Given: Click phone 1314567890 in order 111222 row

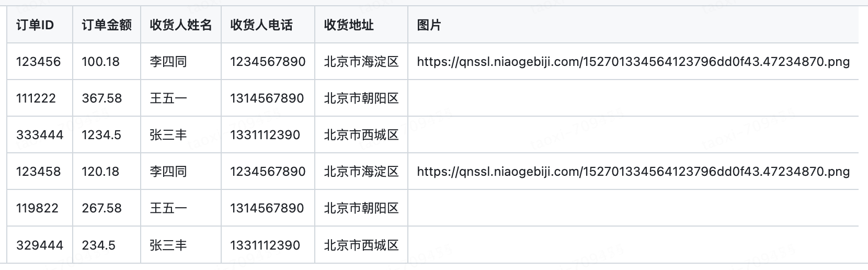Looking at the screenshot, I should [267, 98].
